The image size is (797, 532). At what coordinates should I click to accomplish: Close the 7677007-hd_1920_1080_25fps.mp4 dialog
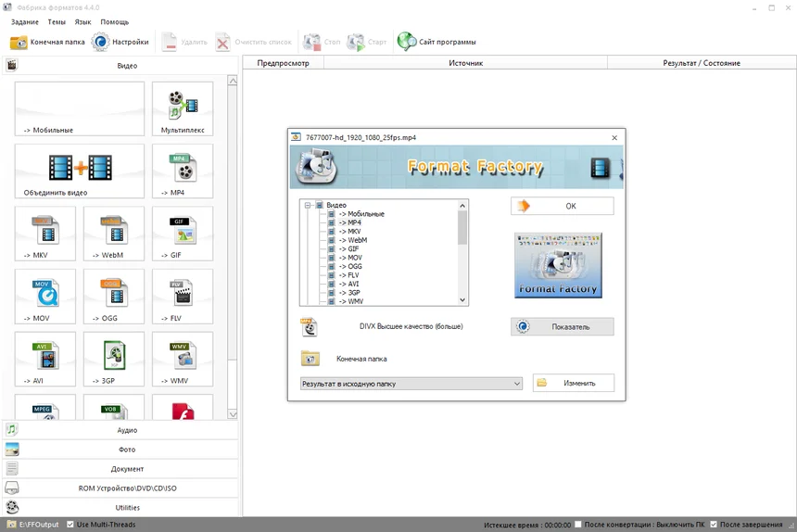point(614,138)
